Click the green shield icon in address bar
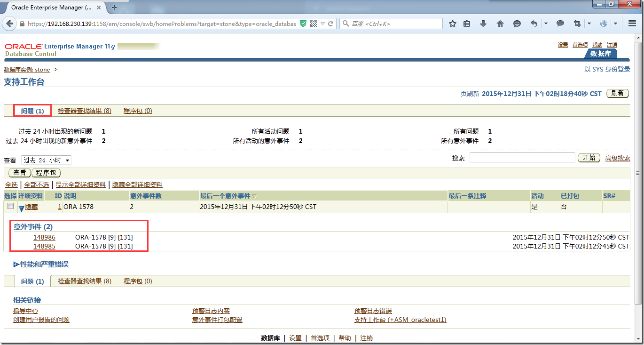The image size is (644, 345). click(304, 24)
